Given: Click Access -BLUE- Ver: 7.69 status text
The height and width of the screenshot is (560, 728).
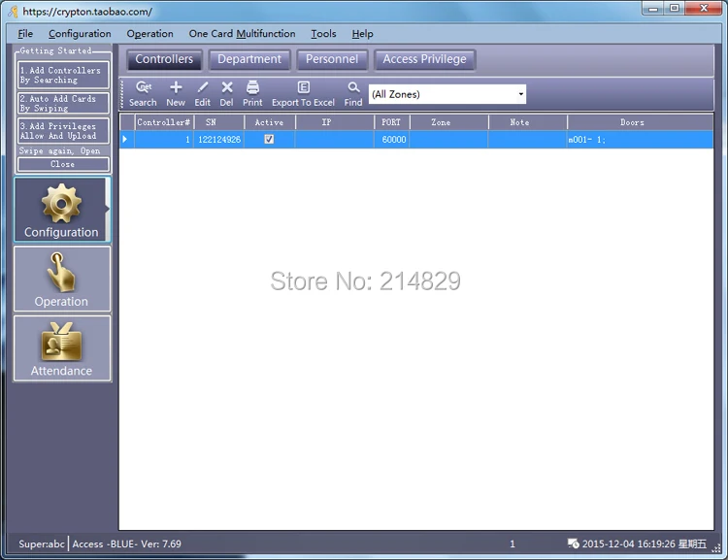Looking at the screenshot, I should click(x=127, y=544).
